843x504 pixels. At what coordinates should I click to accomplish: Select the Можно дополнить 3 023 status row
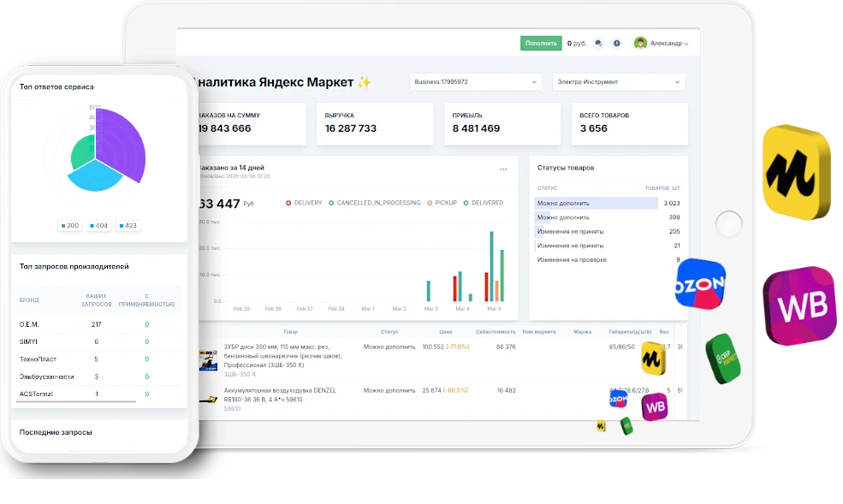608,203
